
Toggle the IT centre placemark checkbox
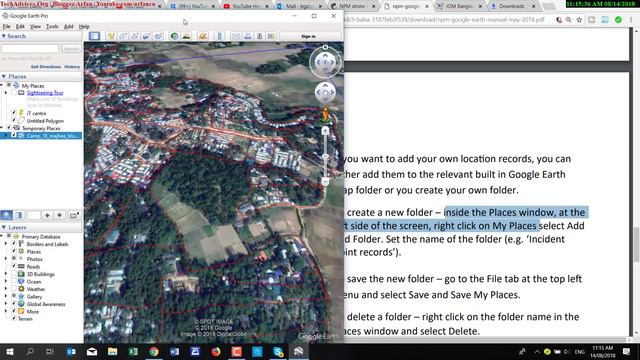[13, 113]
